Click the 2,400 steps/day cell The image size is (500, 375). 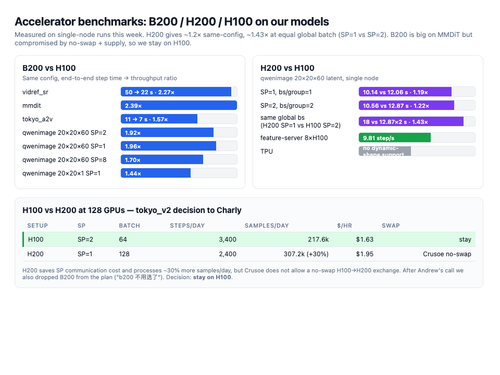coord(228,254)
